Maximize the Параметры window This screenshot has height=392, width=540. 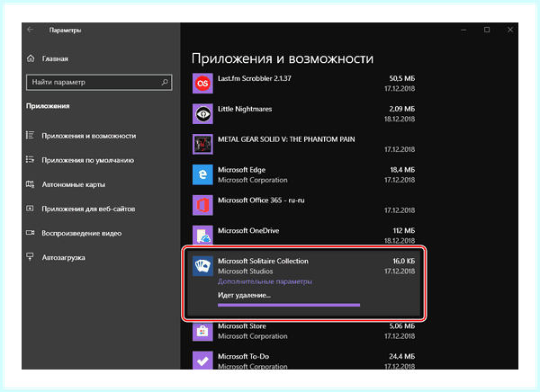pyautogui.click(x=487, y=30)
